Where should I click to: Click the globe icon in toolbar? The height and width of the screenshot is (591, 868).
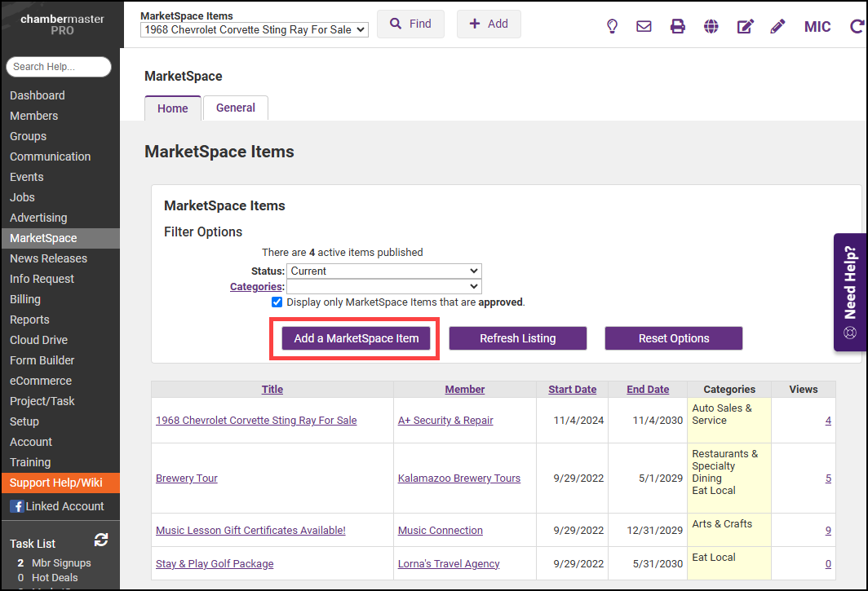(711, 26)
